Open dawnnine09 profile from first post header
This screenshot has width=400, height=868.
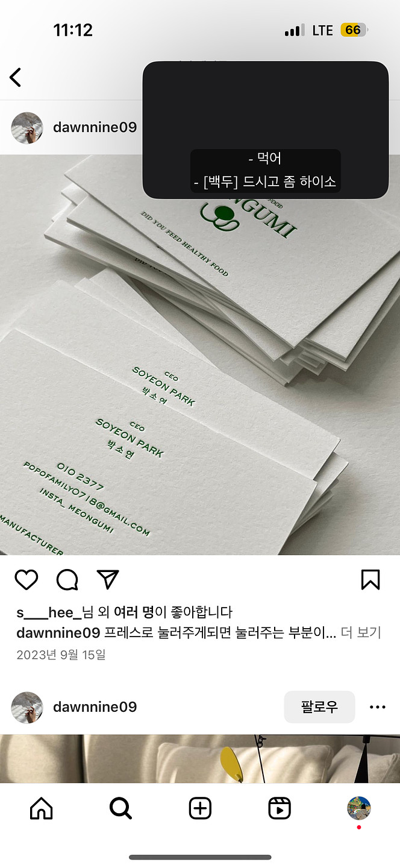tap(95, 127)
